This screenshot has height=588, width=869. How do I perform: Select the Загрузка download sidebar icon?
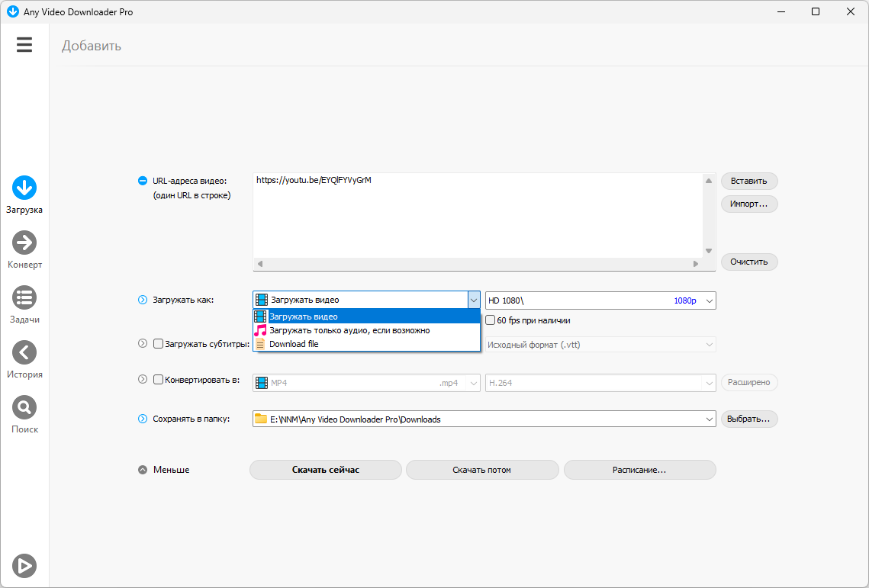[24, 188]
